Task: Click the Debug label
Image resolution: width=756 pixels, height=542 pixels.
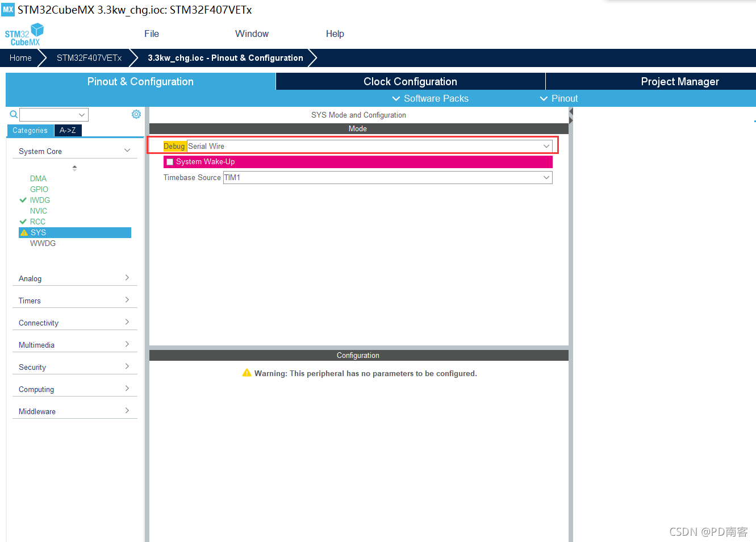Action: click(x=174, y=146)
